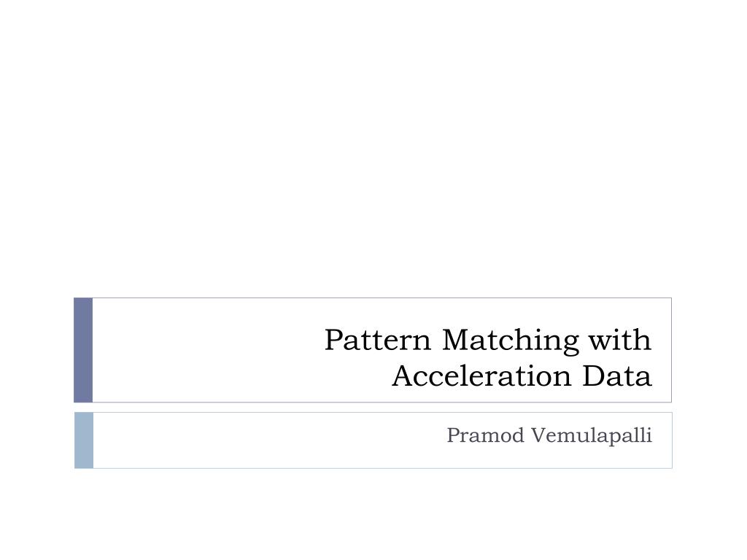Click the title box's right border edge
Screen dimensions: 747x560
tap(672, 350)
